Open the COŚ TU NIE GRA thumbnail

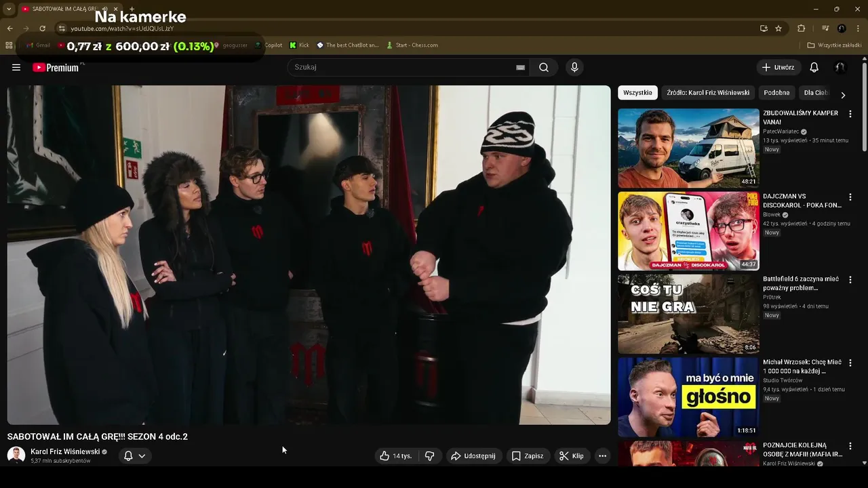coord(688,314)
